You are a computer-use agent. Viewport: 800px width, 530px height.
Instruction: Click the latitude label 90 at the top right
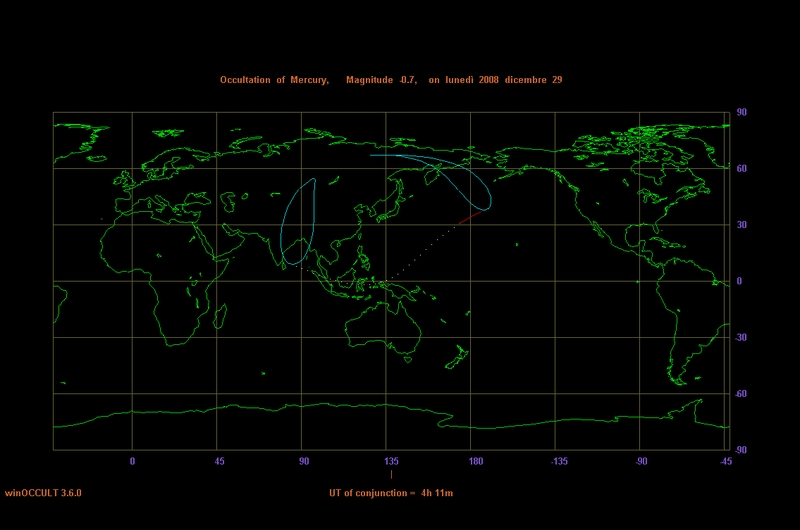point(741,112)
